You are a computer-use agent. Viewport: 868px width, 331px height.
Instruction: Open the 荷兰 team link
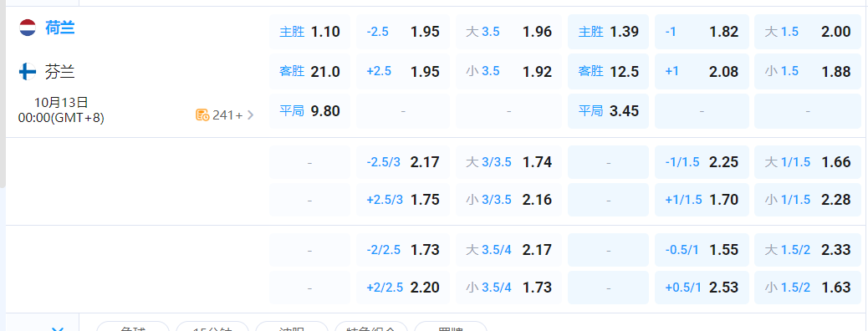coord(59,28)
